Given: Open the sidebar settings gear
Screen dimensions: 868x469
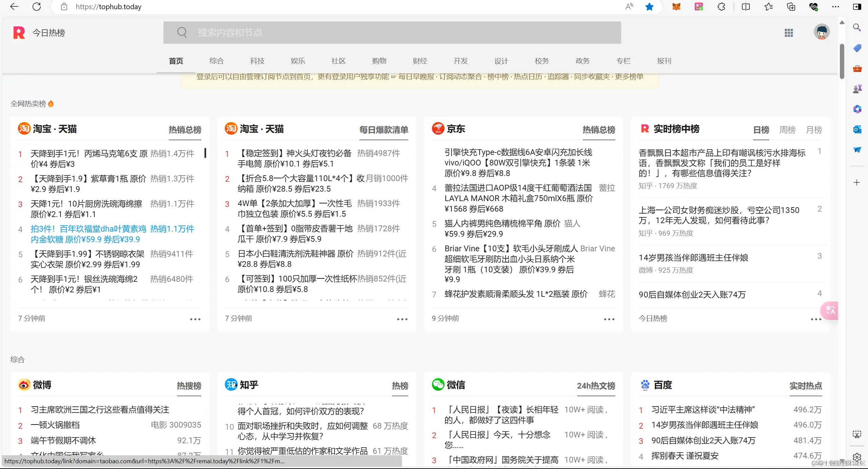Looking at the screenshot, I should (x=857, y=457).
